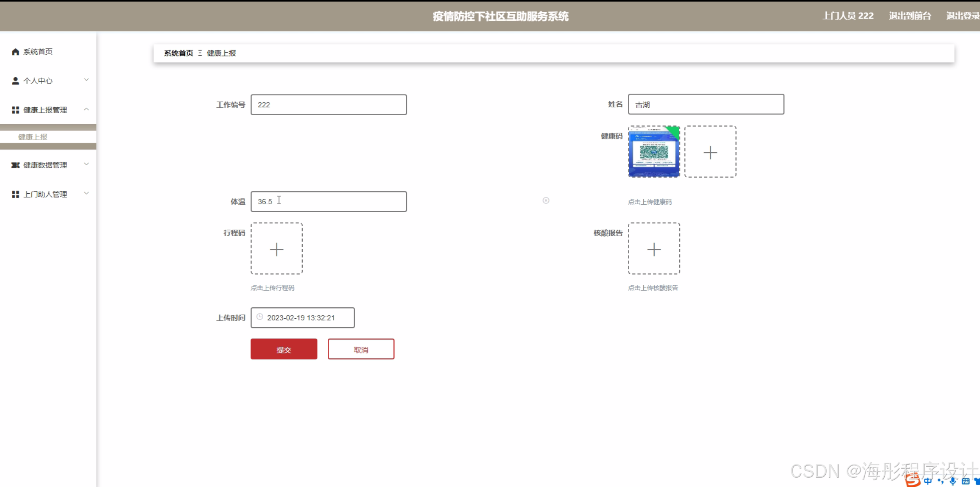Click the home icon beside 系统首页
Image resolution: width=980 pixels, height=487 pixels.
(x=15, y=52)
